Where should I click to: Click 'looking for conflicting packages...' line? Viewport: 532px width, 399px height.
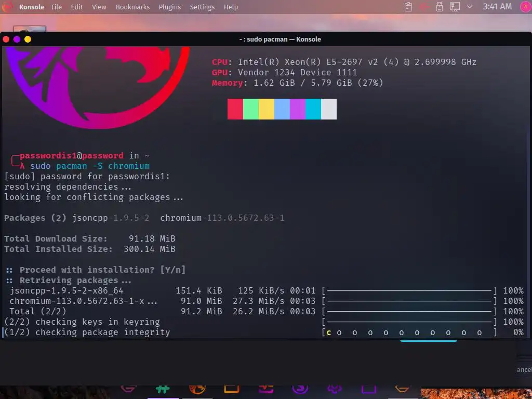pyautogui.click(x=94, y=197)
